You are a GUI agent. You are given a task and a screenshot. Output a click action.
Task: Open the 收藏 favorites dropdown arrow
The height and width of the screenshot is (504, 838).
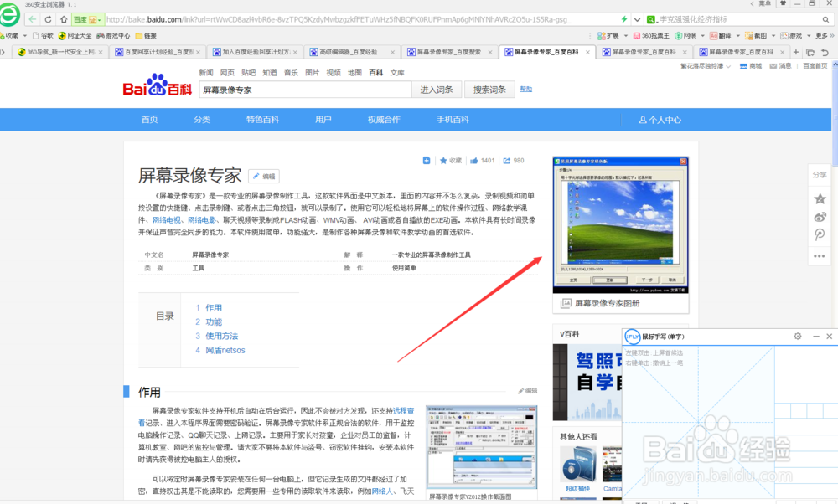click(x=24, y=36)
